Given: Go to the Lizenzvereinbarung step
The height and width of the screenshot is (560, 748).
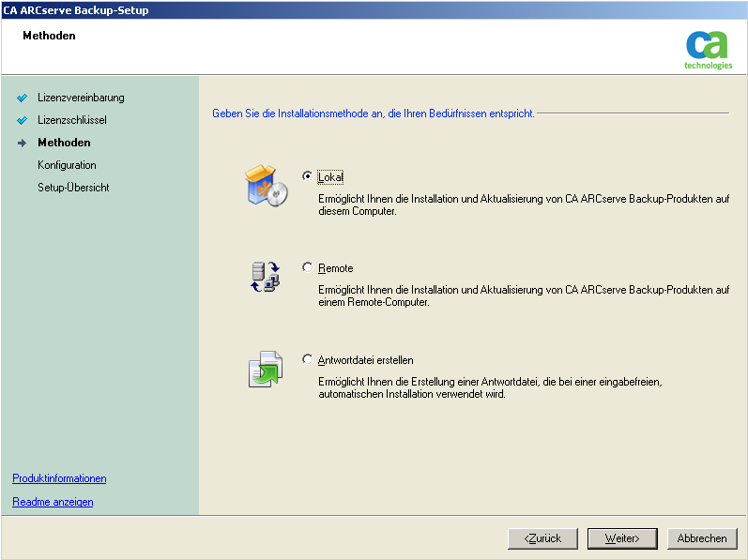Looking at the screenshot, I should (81, 98).
